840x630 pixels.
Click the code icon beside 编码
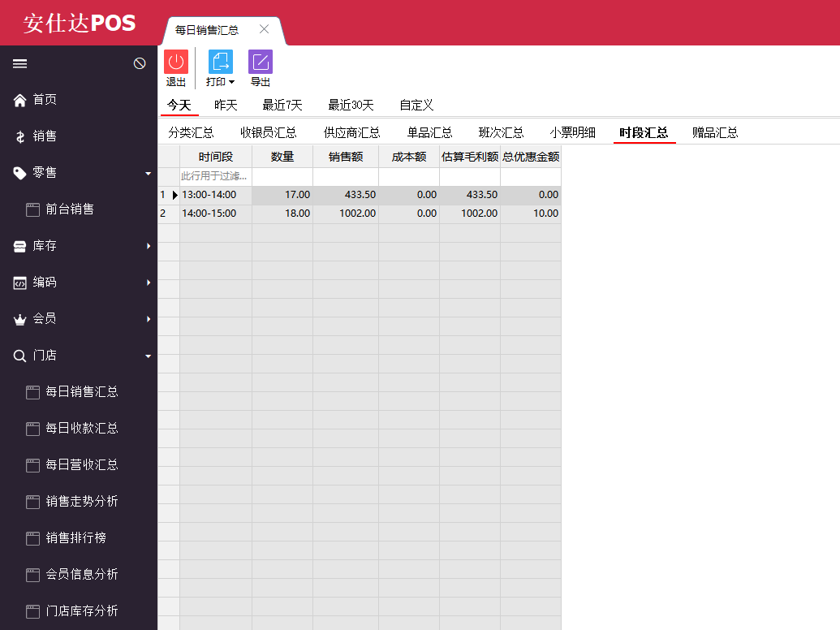(19, 283)
